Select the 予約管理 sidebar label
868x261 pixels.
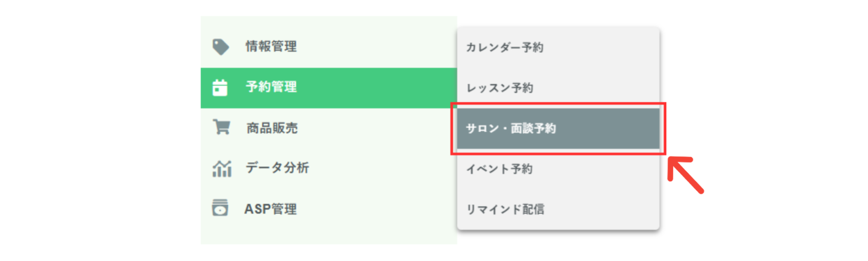click(x=271, y=88)
